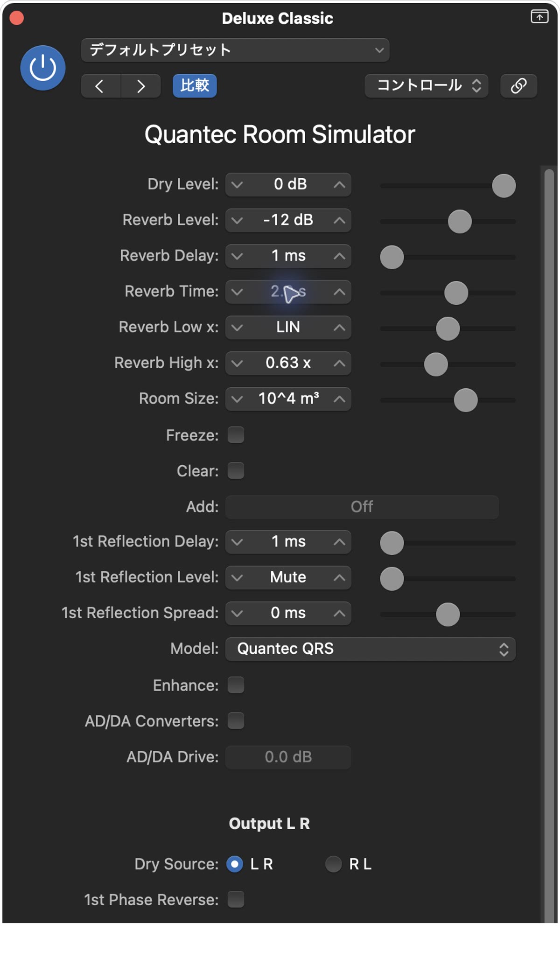Screen dimensions: 560x979
Task: Decrease Reverb Delay with down arrow
Action: tap(237, 256)
